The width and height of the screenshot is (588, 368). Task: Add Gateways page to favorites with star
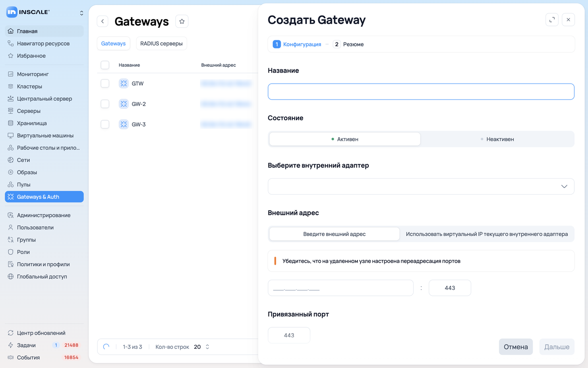point(182,21)
